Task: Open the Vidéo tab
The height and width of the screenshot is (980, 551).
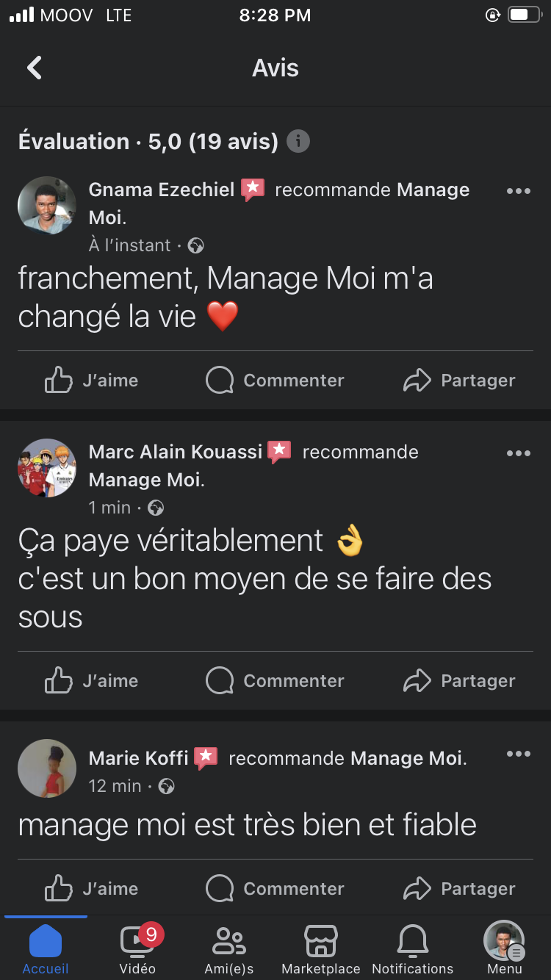Action: point(137,948)
